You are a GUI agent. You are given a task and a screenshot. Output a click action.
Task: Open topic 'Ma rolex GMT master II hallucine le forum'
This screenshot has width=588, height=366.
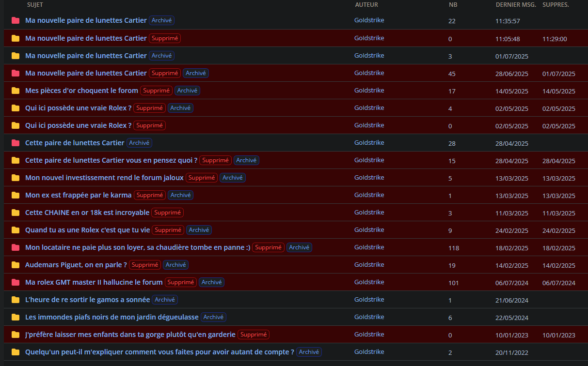click(x=94, y=282)
